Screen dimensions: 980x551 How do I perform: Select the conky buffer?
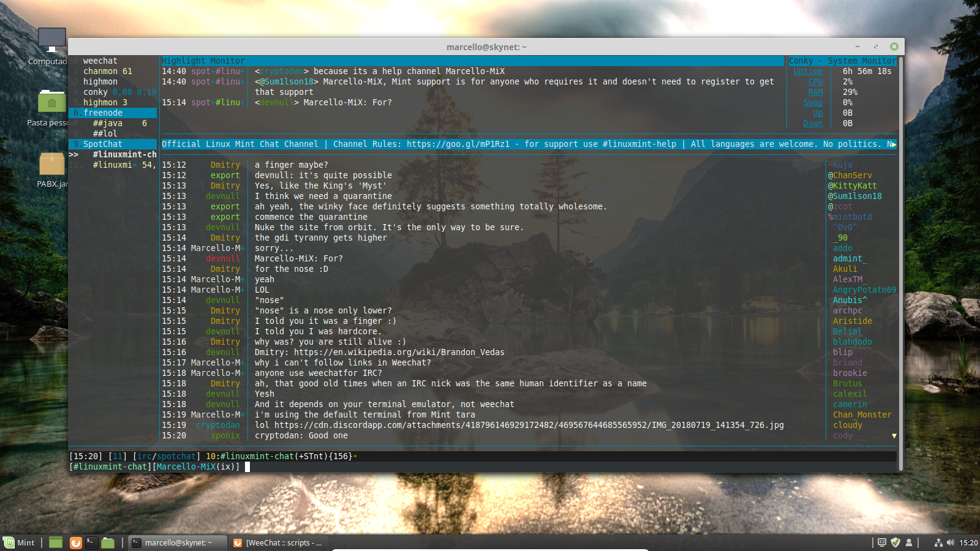[119, 92]
